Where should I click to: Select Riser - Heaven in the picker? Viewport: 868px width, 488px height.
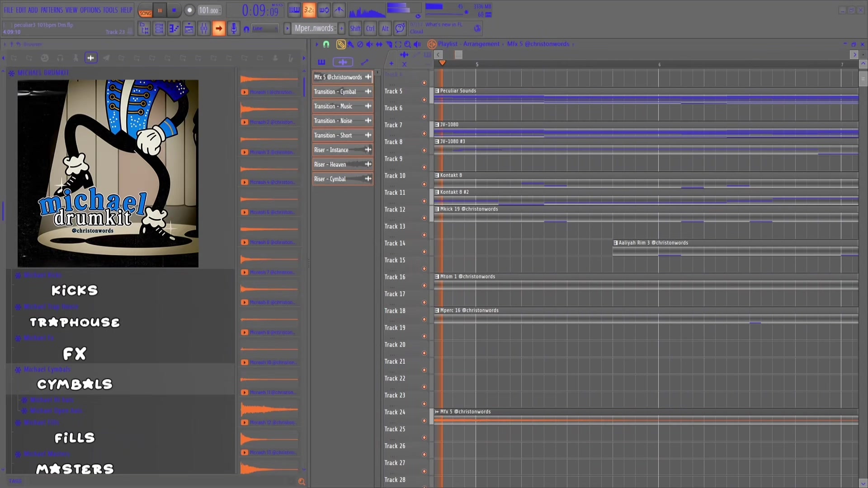click(343, 164)
